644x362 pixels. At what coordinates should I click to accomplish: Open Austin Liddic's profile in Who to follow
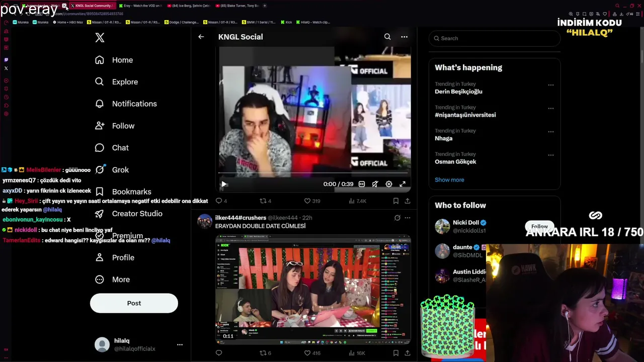[469, 272]
